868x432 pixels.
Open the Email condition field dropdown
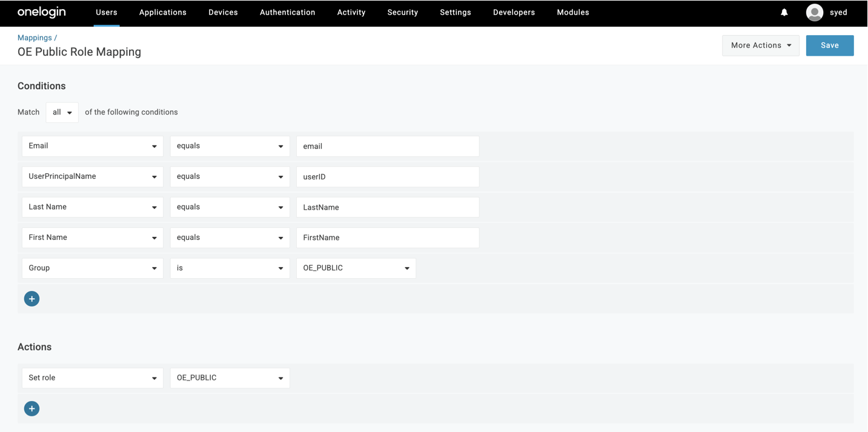(x=93, y=146)
